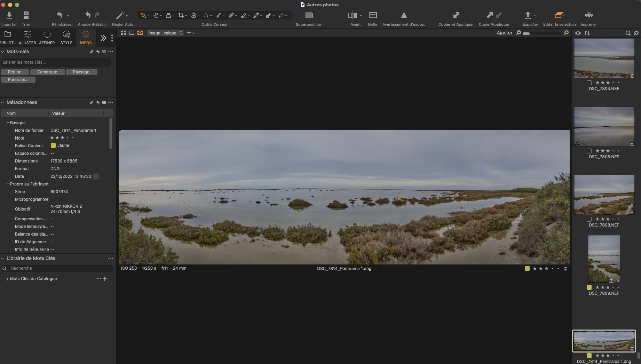Click the Exporter upload icon

point(528,15)
